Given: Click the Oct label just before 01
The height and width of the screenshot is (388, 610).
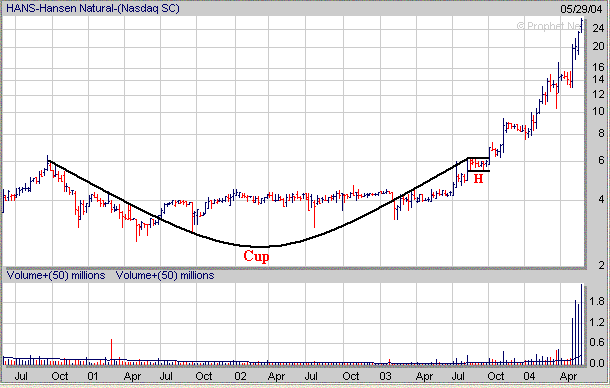Looking at the screenshot, I should (60, 376).
